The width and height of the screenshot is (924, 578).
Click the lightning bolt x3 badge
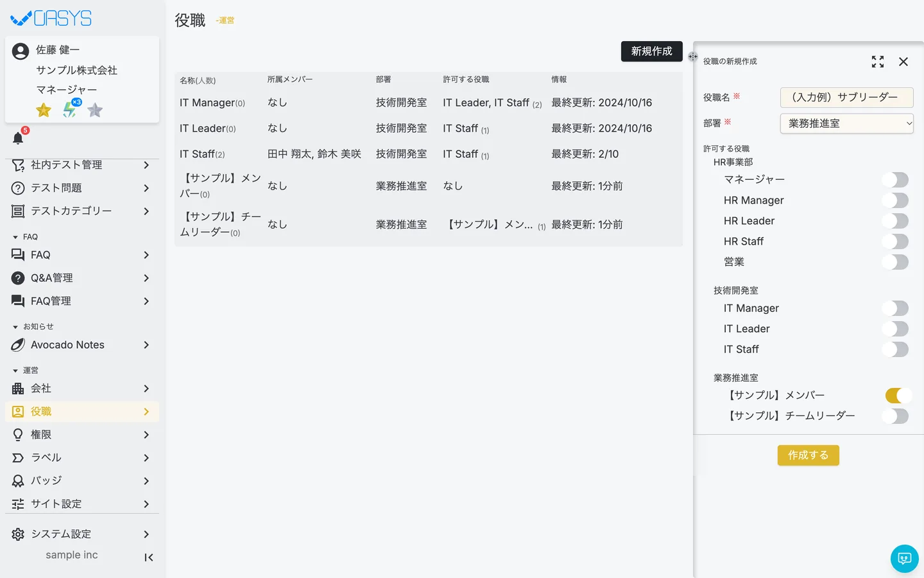(x=70, y=110)
